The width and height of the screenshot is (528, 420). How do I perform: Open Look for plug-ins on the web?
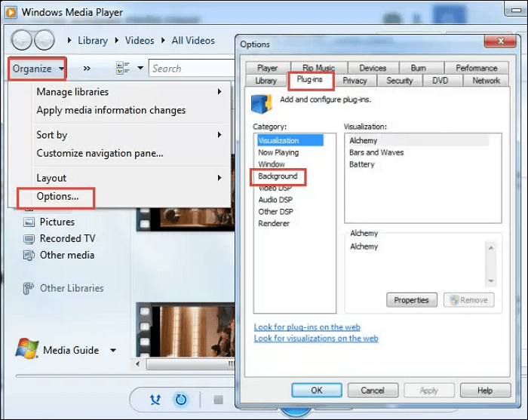[307, 326]
